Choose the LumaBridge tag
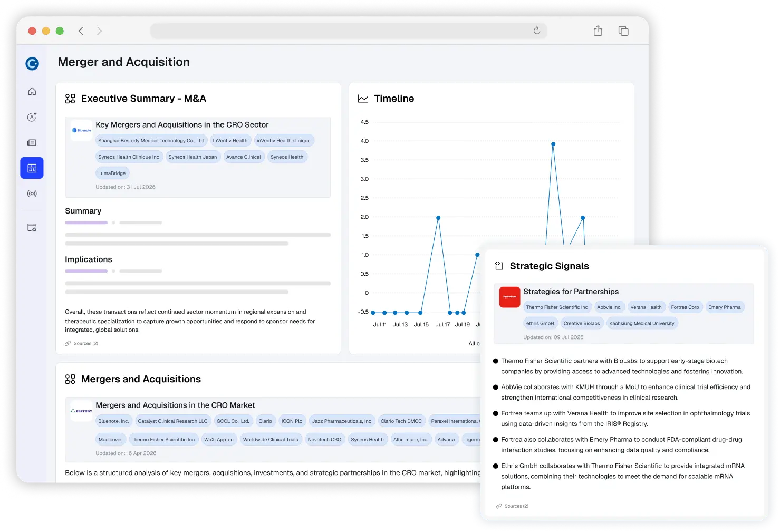This screenshot has width=780, height=532. click(x=112, y=173)
